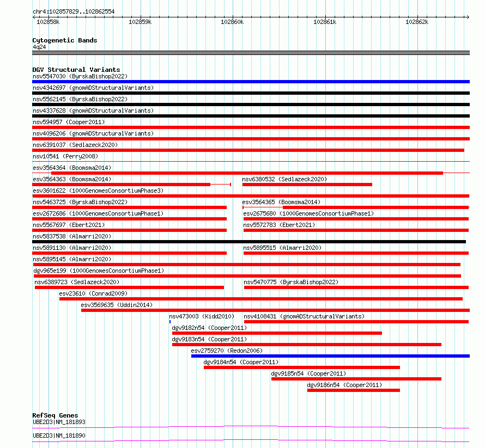Click the UBE2D3|NM_181893 gene label
This screenshot has height=448, width=485.
click(x=59, y=422)
